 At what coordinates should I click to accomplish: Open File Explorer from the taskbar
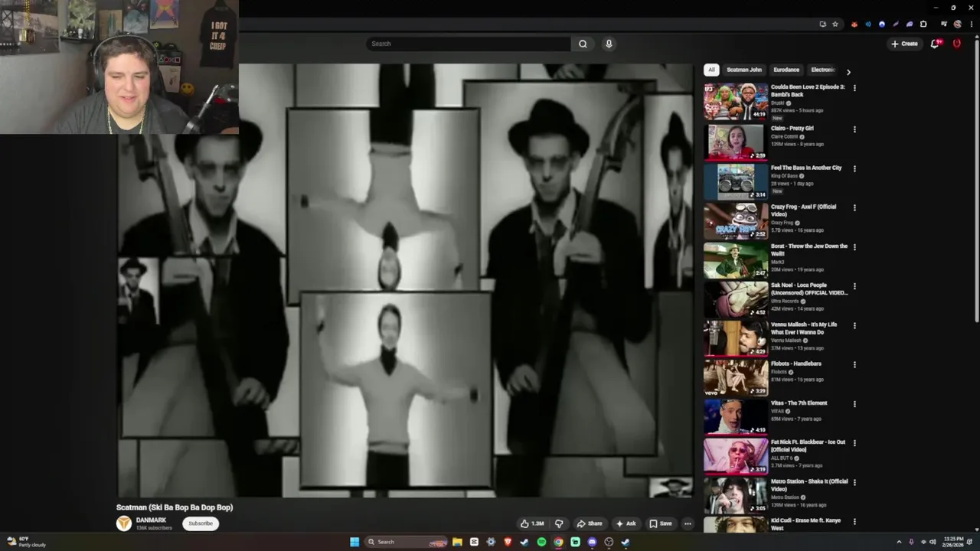click(457, 542)
